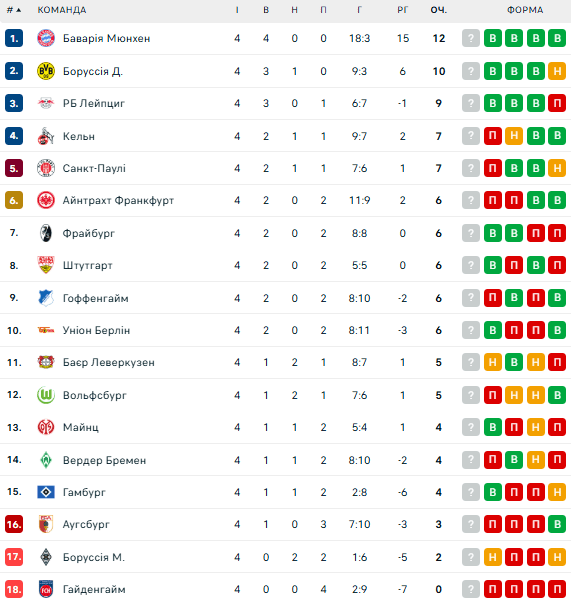The width and height of the screenshot is (571, 602).
Task: Click the Wolfsburg green W logo
Action: tap(46, 395)
